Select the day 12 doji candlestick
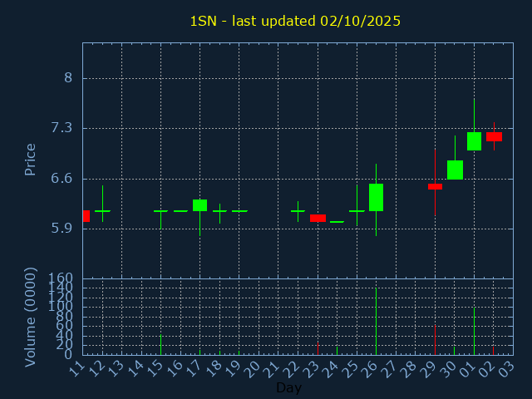 (x=102, y=211)
